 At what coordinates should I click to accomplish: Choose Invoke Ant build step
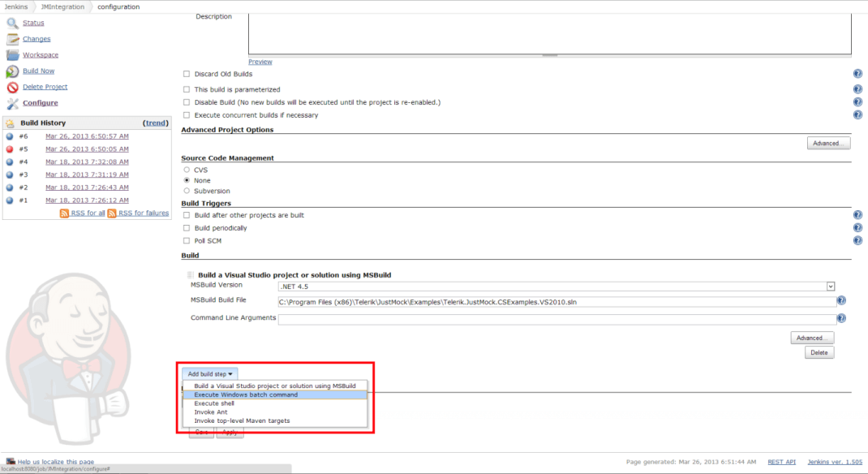pos(274,412)
